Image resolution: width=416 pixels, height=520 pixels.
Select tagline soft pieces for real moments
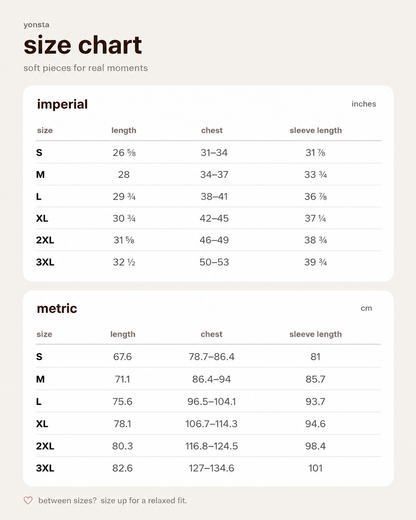click(86, 68)
